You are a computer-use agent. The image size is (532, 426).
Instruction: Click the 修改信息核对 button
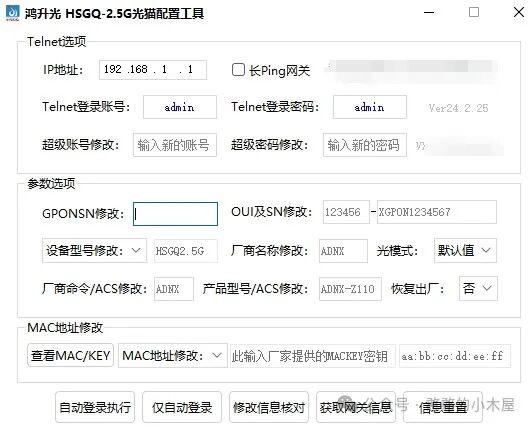[269, 407]
